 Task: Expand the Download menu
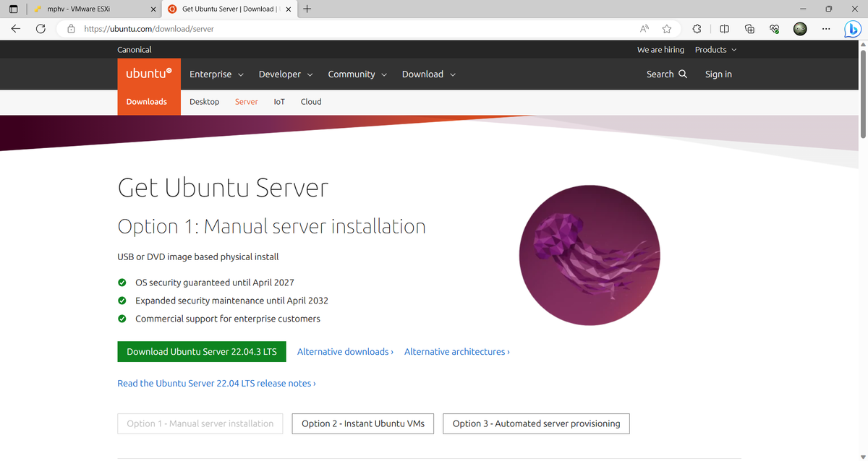click(429, 74)
